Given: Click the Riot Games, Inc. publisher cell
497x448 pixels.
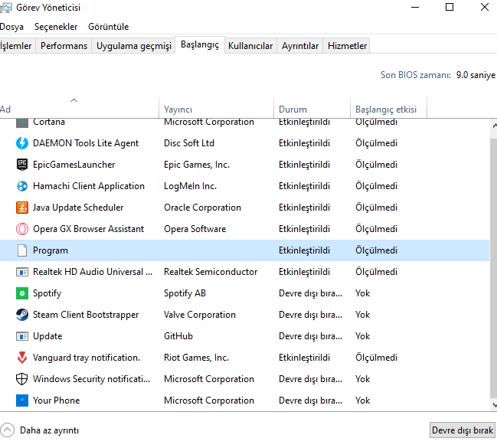Looking at the screenshot, I should tap(196, 358).
